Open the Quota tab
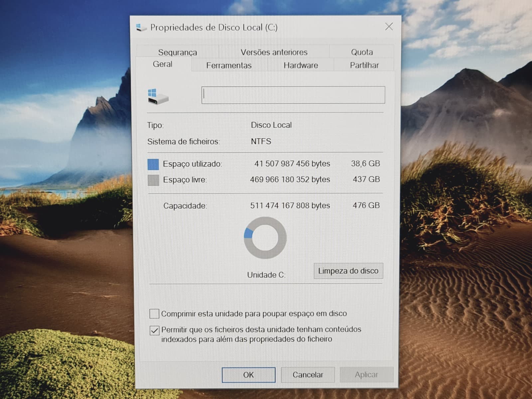532x399 pixels. pyautogui.click(x=362, y=52)
